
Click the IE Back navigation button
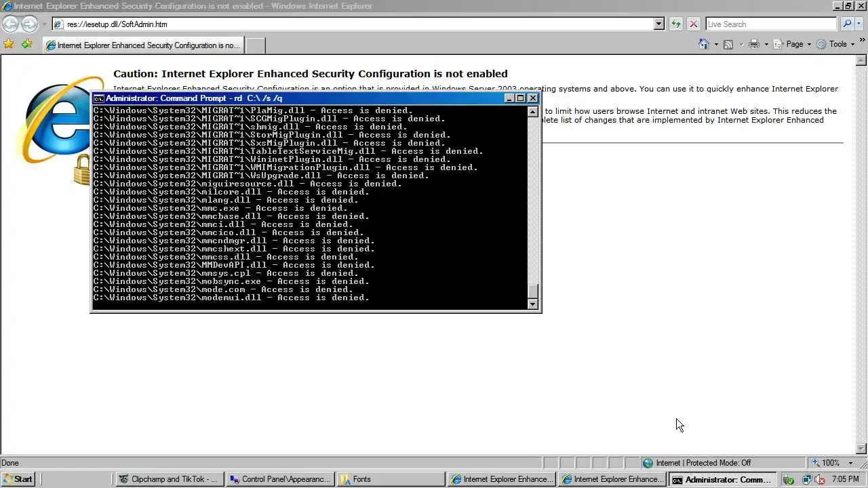click(x=10, y=24)
